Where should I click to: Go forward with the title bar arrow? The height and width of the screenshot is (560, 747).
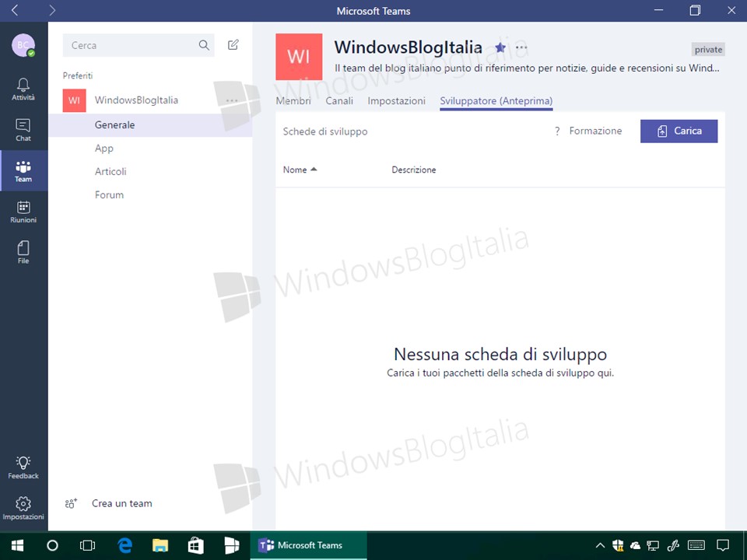coord(52,10)
